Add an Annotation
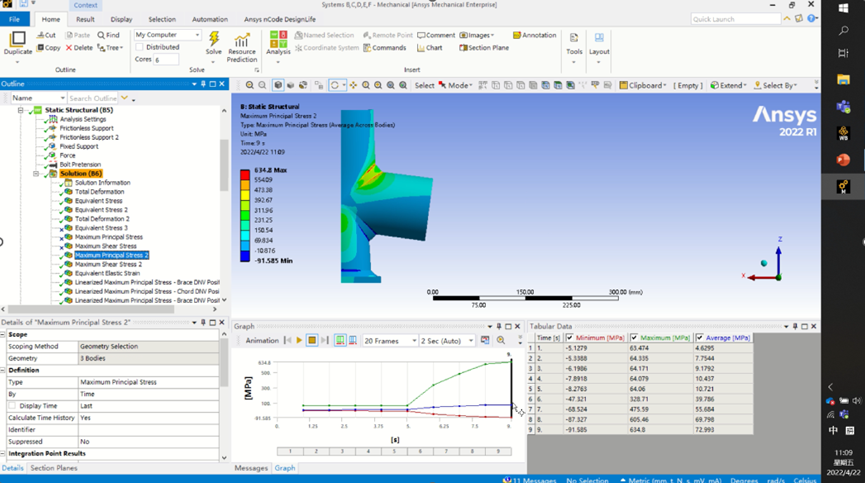 click(535, 35)
